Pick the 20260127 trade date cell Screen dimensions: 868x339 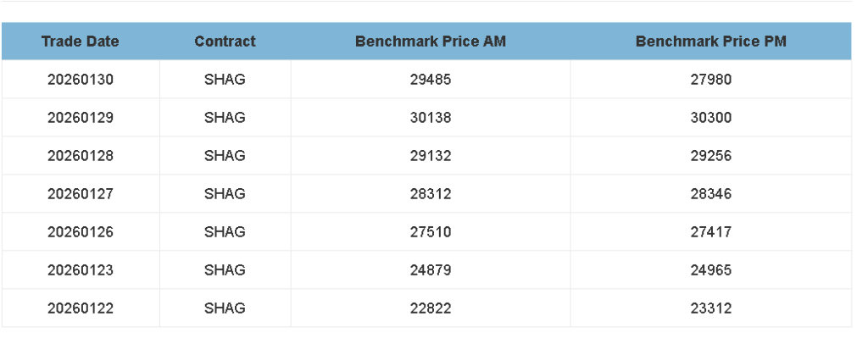pos(81,194)
